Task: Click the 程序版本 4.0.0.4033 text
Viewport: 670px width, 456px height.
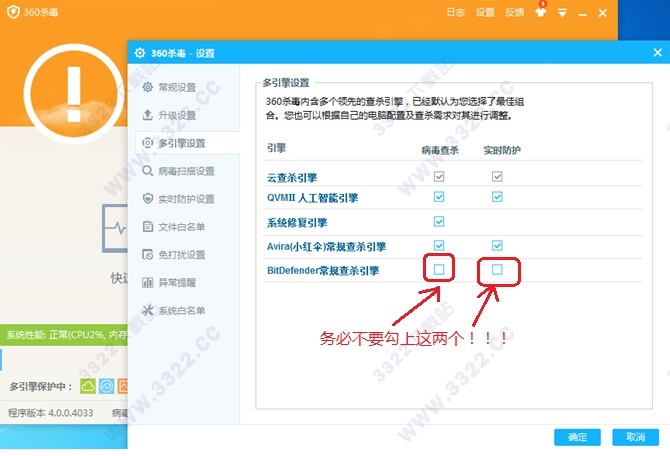Action: click(x=50, y=413)
